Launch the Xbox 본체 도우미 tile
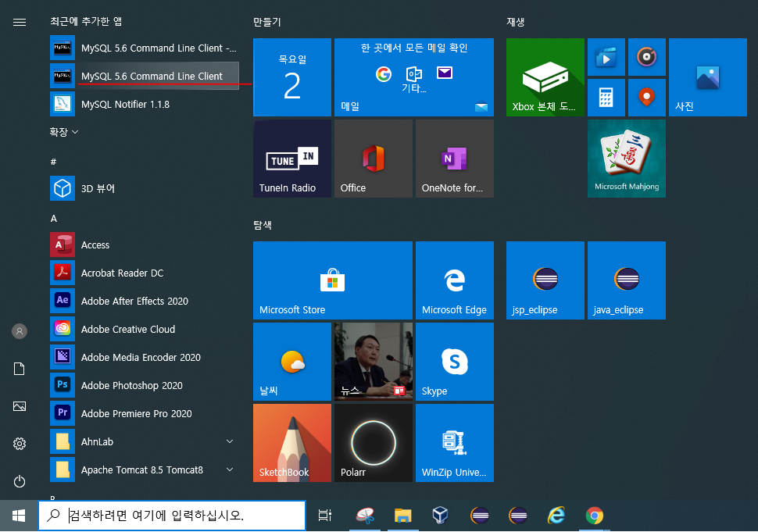The width and height of the screenshot is (758, 532). point(545,77)
